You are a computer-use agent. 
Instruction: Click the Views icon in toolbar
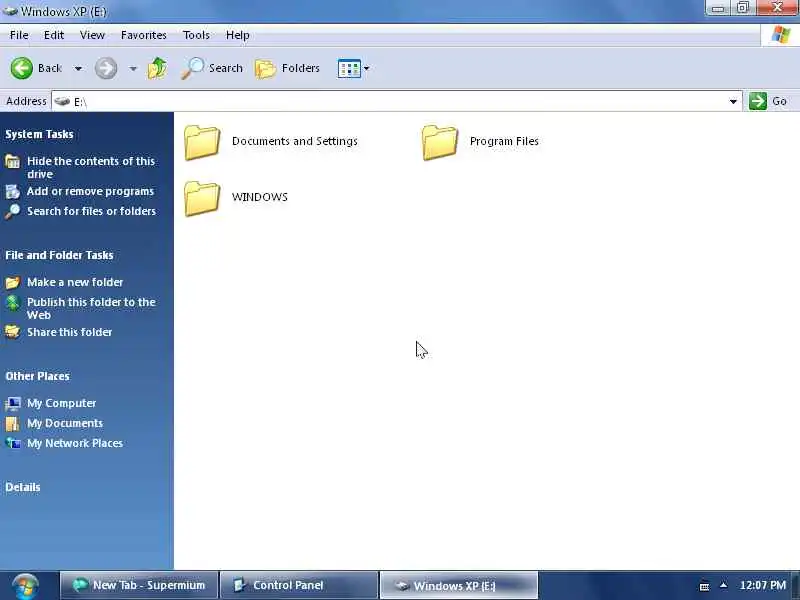point(349,68)
